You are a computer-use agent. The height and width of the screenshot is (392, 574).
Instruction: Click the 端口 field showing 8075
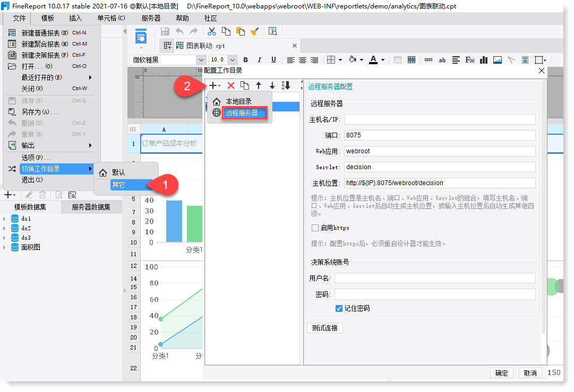tap(440, 135)
